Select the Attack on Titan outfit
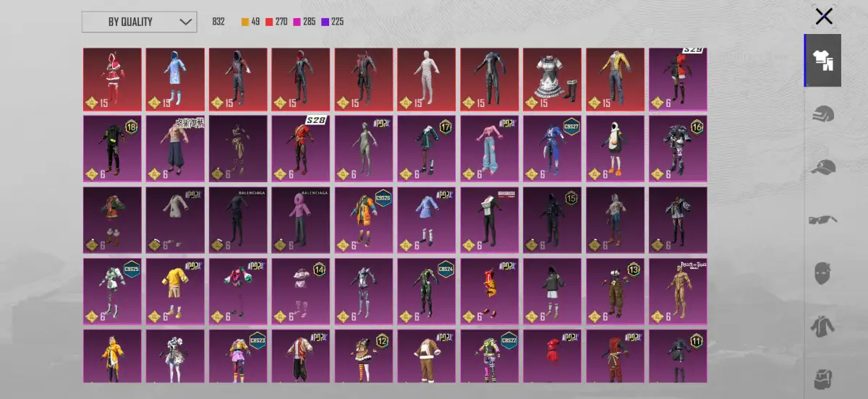Screen dimensions: 868x399 [x=678, y=291]
